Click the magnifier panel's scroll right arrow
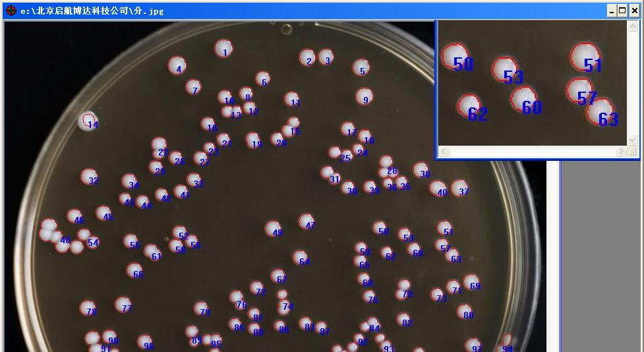The image size is (644, 352). pos(622,152)
